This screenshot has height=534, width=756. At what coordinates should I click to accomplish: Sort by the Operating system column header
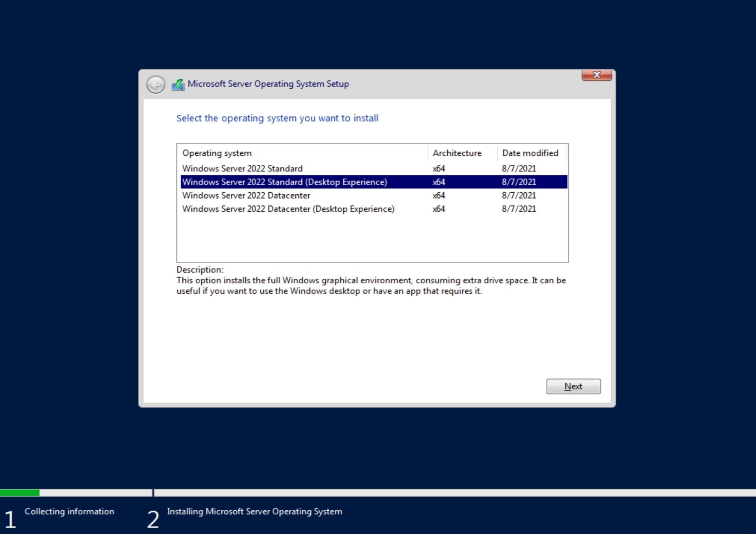tap(217, 153)
